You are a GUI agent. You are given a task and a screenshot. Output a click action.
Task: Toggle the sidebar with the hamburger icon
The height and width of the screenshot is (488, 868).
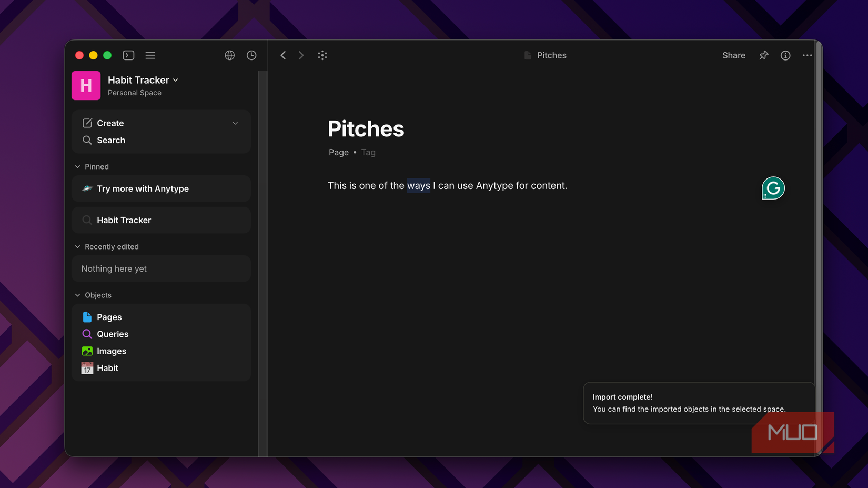click(x=150, y=55)
